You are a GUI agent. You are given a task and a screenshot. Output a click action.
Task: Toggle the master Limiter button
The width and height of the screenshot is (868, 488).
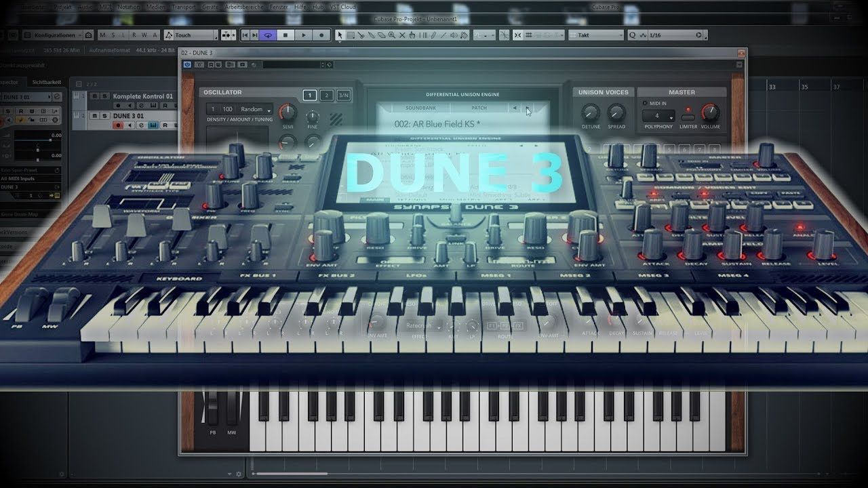coord(688,117)
